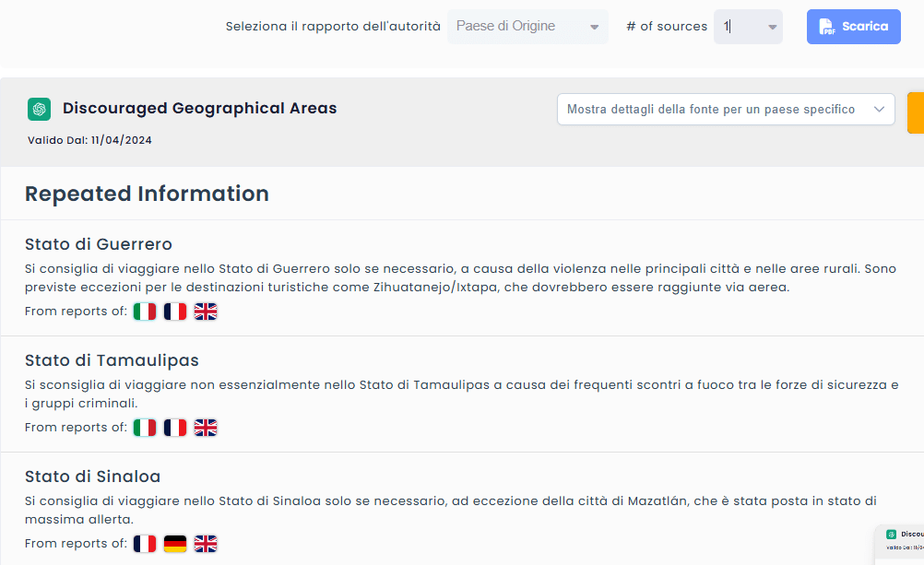The width and height of the screenshot is (924, 565).
Task: Click the Repeated Information section title
Action: tap(147, 194)
